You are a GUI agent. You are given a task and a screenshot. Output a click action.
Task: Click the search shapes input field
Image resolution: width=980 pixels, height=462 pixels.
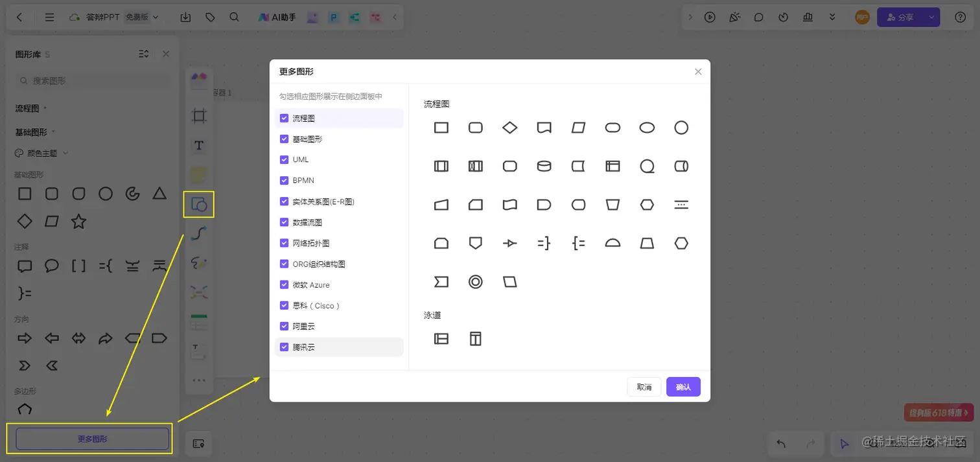(x=94, y=80)
